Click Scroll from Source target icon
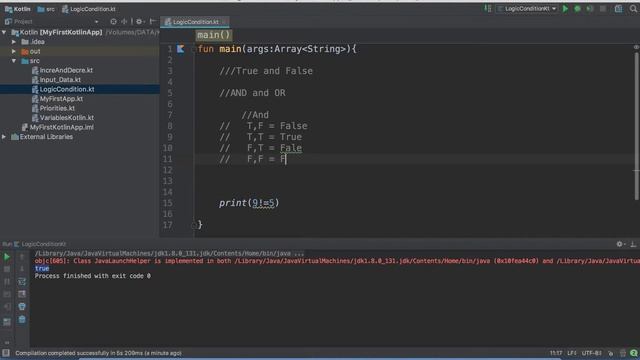This screenshot has height=360, width=640. click(113, 22)
